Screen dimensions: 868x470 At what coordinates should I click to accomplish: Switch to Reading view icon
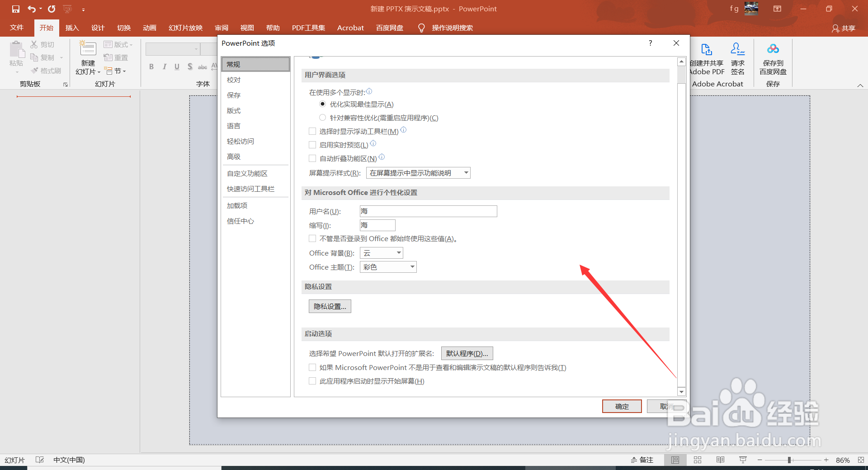720,460
